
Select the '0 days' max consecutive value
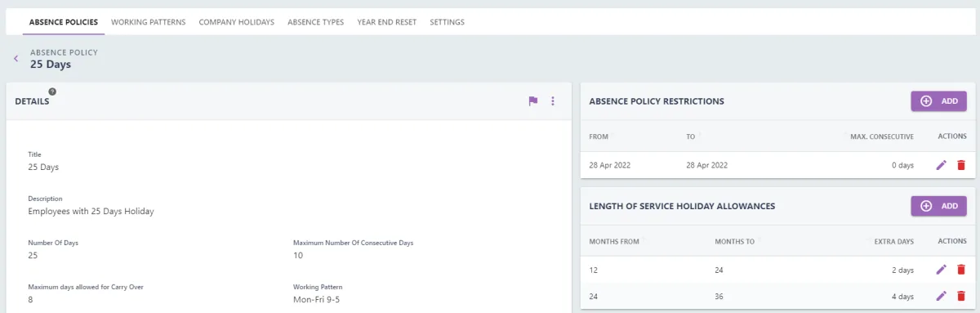[x=903, y=165]
